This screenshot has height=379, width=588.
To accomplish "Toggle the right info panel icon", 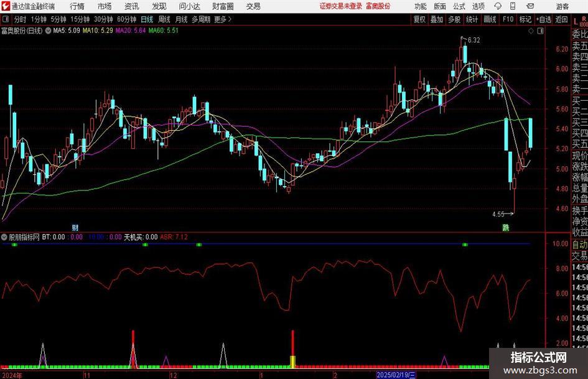I will point(540,31).
